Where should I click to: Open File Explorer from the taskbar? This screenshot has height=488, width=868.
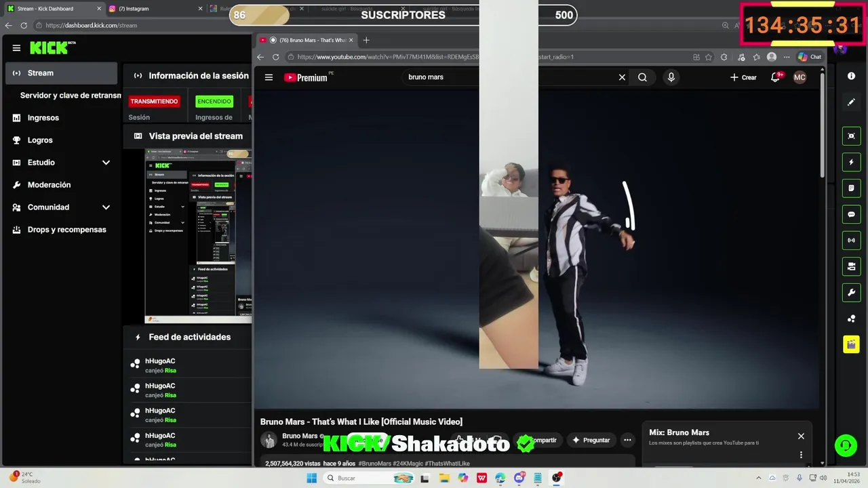[444, 478]
